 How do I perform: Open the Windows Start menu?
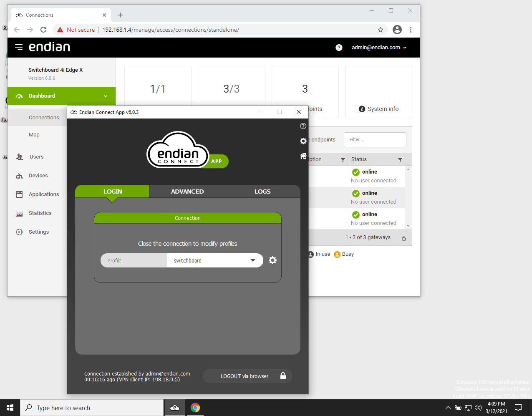click(x=10, y=408)
